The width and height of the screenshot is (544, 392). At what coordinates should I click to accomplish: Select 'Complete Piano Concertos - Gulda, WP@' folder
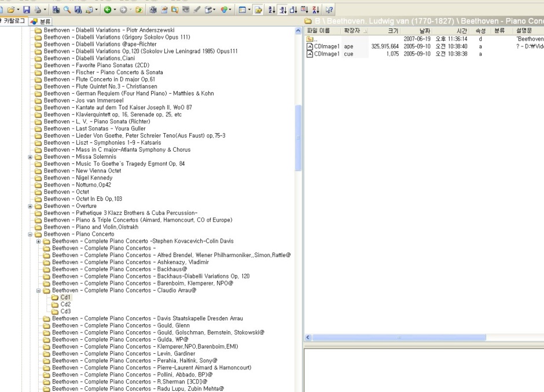[x=120, y=339]
